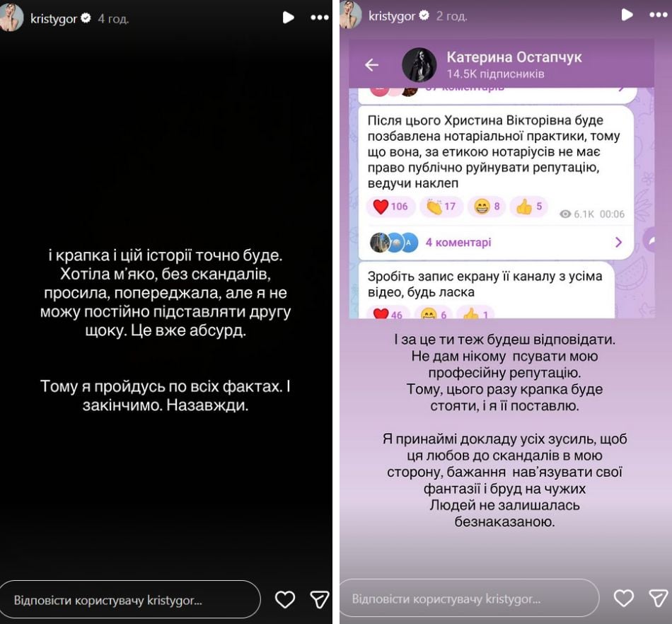Toggle the thumbs up reaction with 5
672x624 pixels.
(x=529, y=207)
